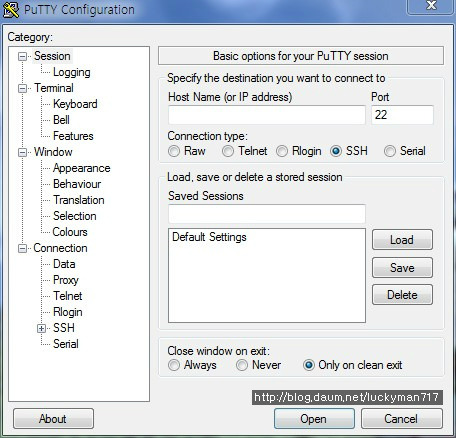Open the Translation settings category
Screen dimensions: 456x438
pyautogui.click(x=79, y=200)
